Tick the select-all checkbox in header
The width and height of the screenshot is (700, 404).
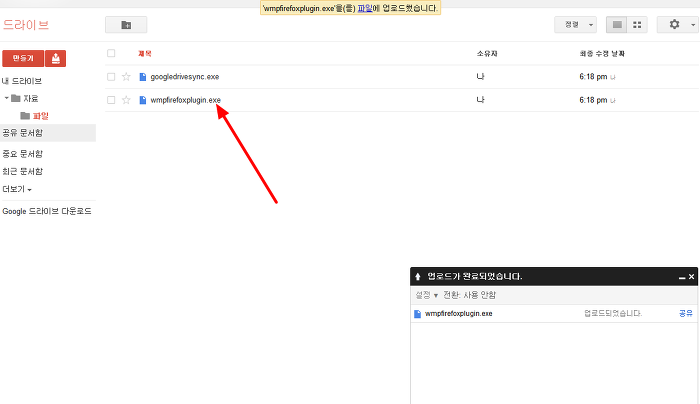point(111,53)
